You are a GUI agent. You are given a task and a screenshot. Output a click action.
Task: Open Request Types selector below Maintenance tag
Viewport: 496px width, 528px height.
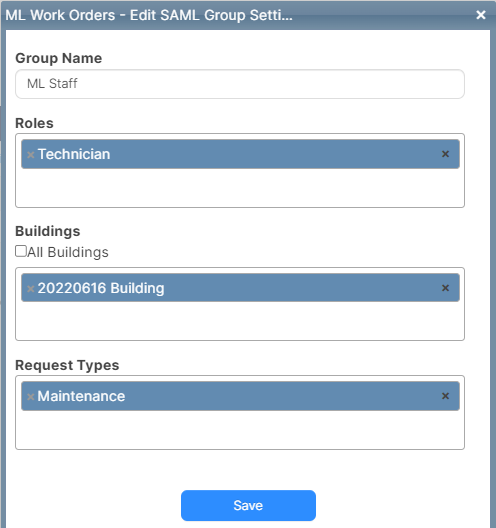(x=240, y=429)
